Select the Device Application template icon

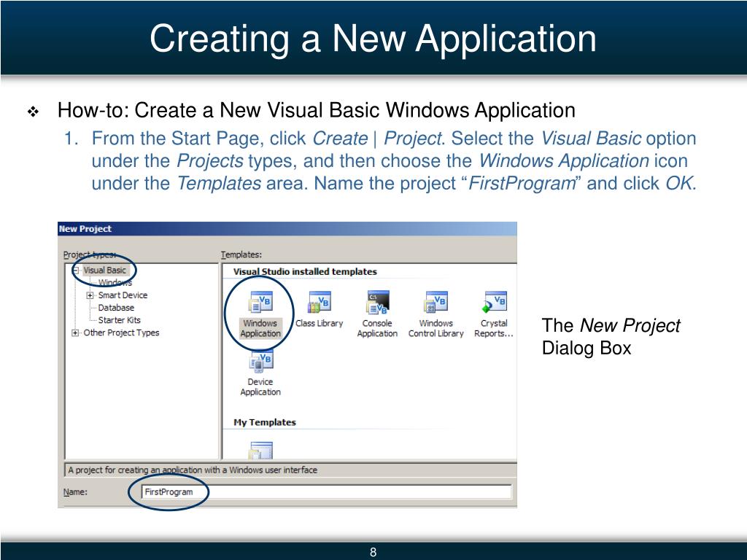pos(260,362)
